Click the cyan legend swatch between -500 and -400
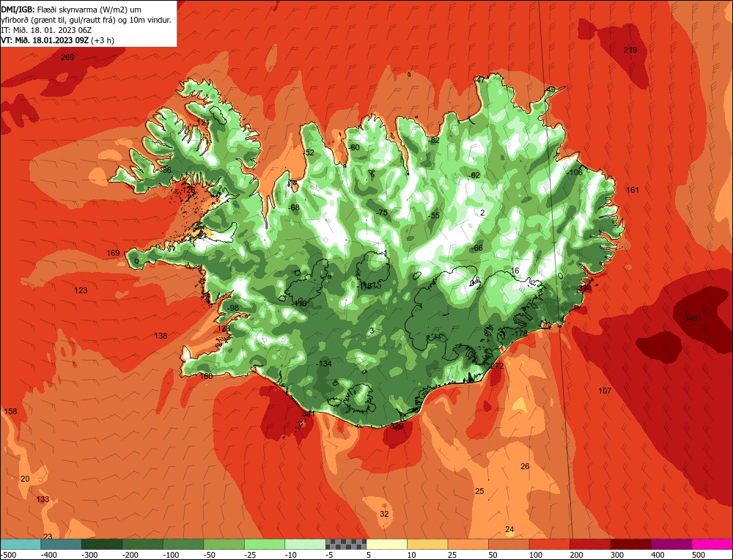Viewport: 733px width, 560px height. pos(21,544)
